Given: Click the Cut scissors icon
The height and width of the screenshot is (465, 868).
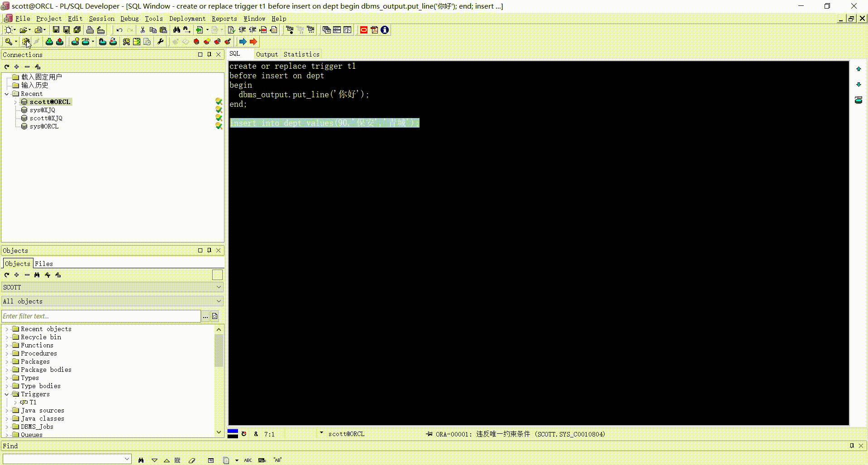Looking at the screenshot, I should coord(143,30).
